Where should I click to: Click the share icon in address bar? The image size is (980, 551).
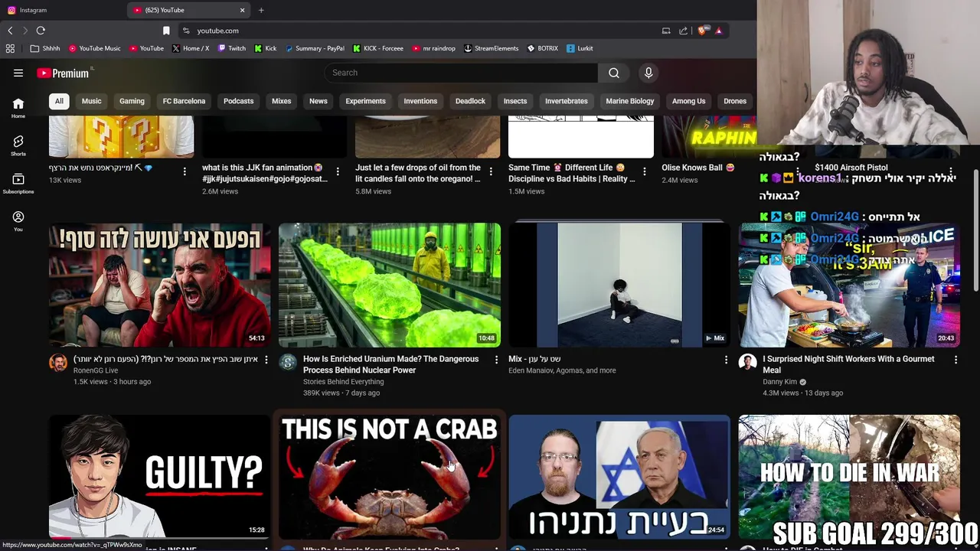click(683, 31)
